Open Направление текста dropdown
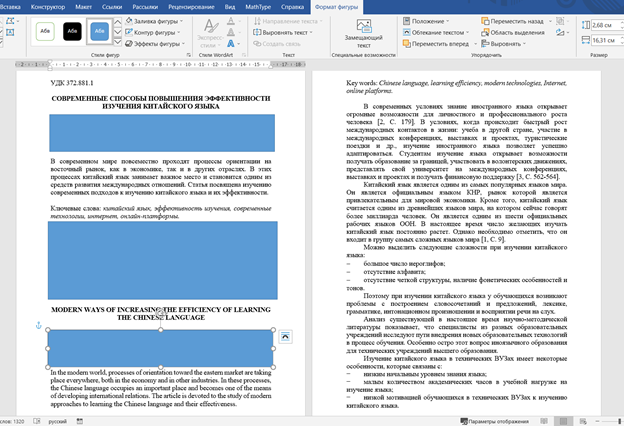The image size is (624, 426). coord(289,21)
